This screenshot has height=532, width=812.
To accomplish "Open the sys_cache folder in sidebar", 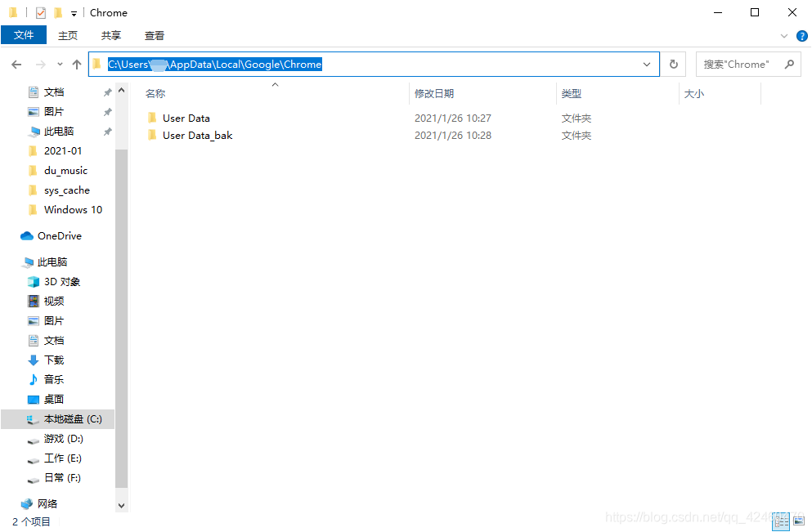I will click(x=67, y=190).
